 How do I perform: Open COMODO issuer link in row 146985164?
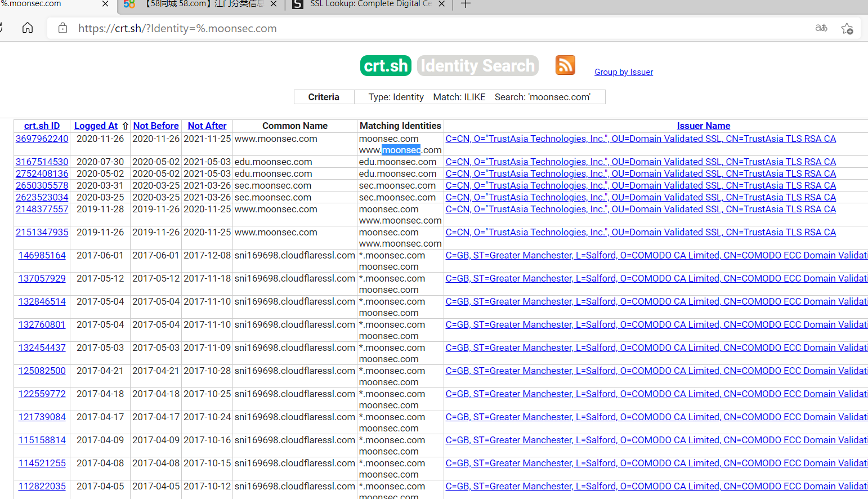click(x=656, y=256)
